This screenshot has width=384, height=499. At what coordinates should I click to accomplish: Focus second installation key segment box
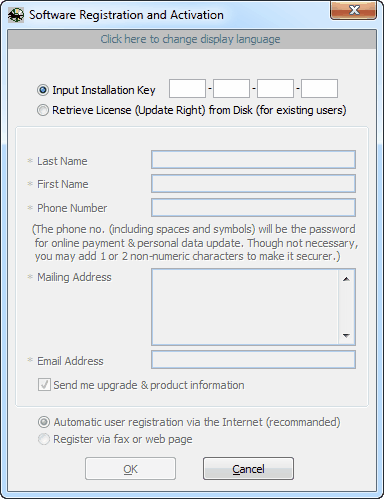click(x=231, y=89)
